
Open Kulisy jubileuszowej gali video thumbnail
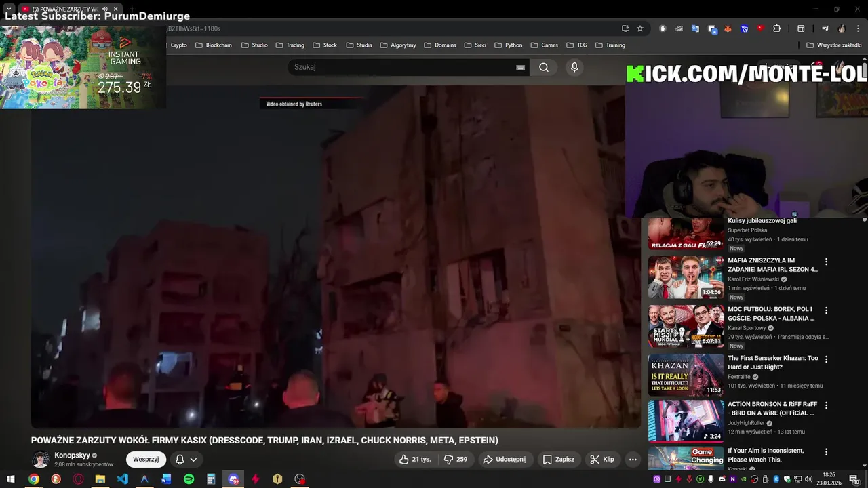coord(686,234)
